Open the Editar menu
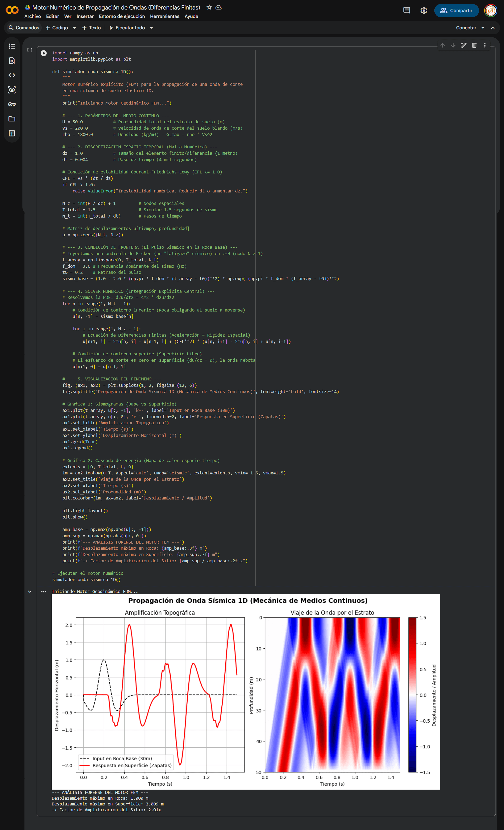This screenshot has width=504, height=830. click(x=53, y=17)
